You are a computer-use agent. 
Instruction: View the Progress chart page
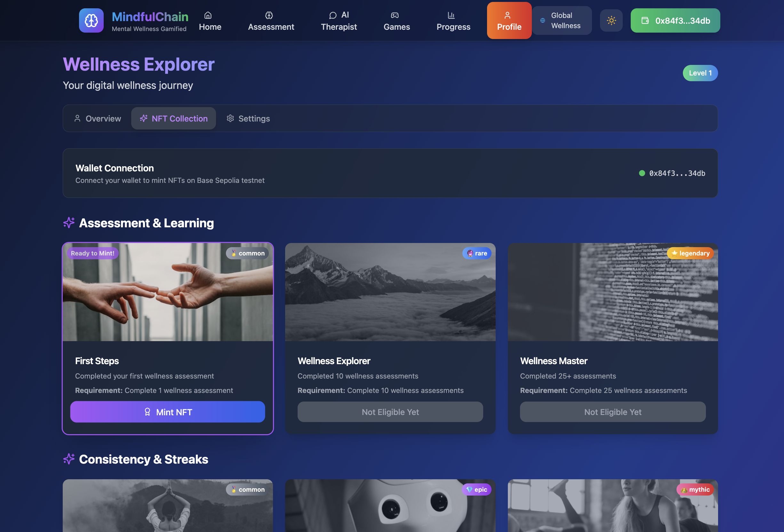453,20
